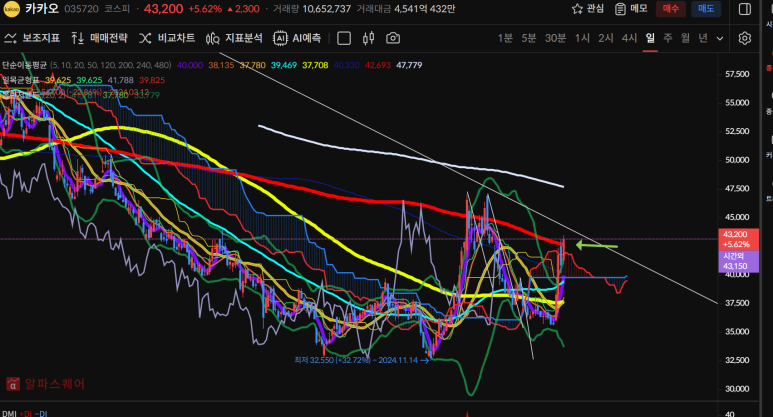Select the 일 daily timeframe
Image resolution: width=773 pixels, height=417 pixels.
[x=650, y=38]
